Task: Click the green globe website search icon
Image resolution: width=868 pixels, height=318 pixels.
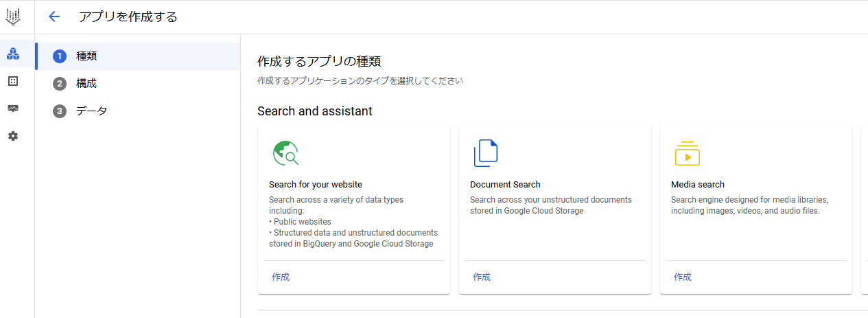Action: 285,153
